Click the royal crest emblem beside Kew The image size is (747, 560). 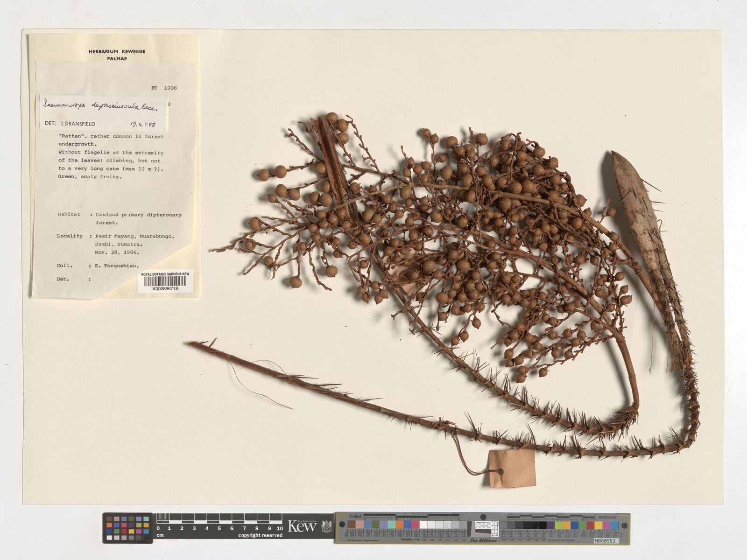tap(327, 527)
